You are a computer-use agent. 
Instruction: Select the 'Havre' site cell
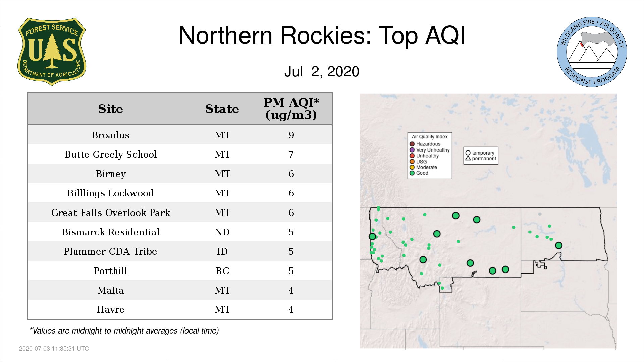coord(111,310)
